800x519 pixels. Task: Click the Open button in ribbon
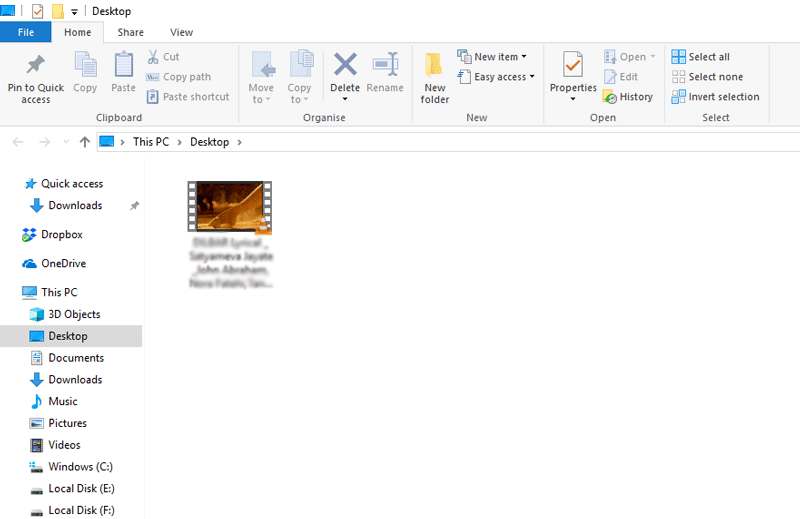tap(629, 57)
